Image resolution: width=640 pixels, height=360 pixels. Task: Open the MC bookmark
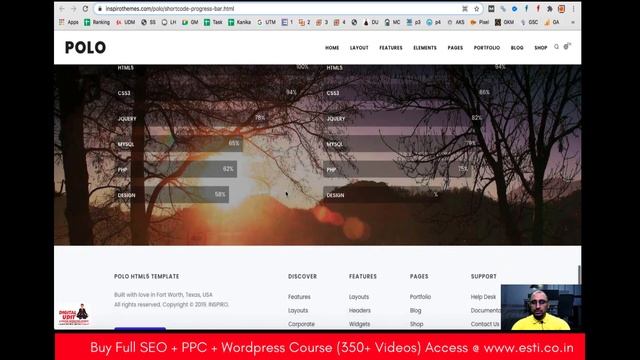(x=392, y=22)
